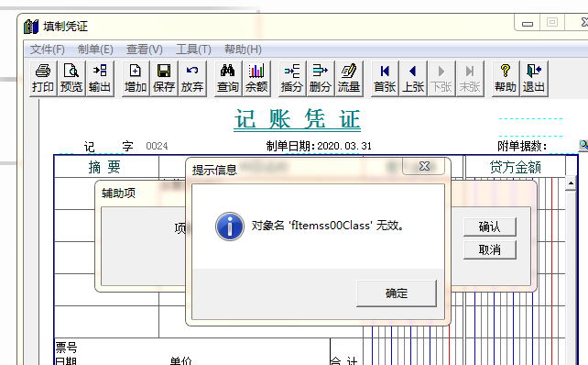Insert entry line with 插分 icon

292,79
